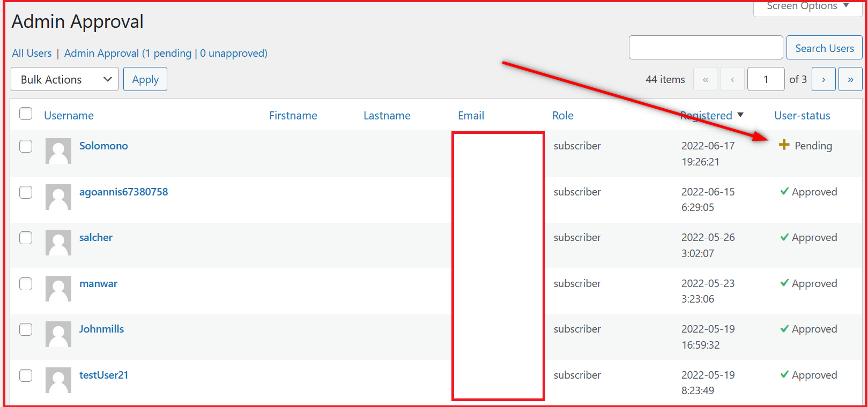Open the Bulk Actions dropdown

[64, 79]
